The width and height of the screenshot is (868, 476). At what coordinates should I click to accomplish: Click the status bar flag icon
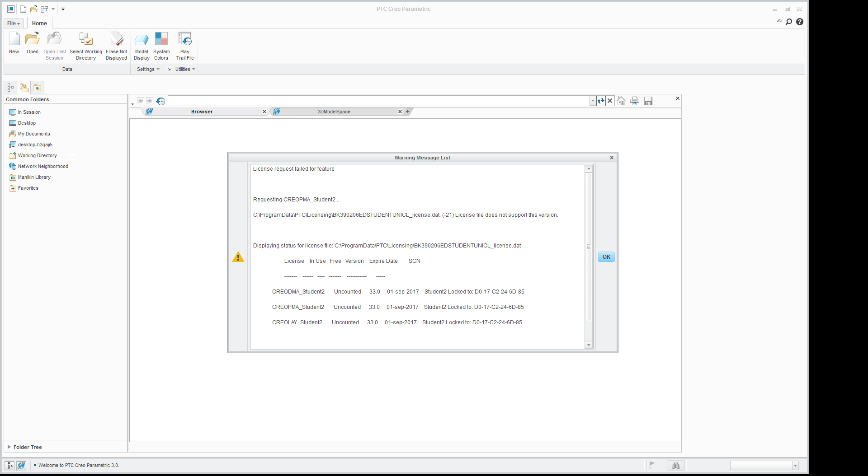(652, 465)
